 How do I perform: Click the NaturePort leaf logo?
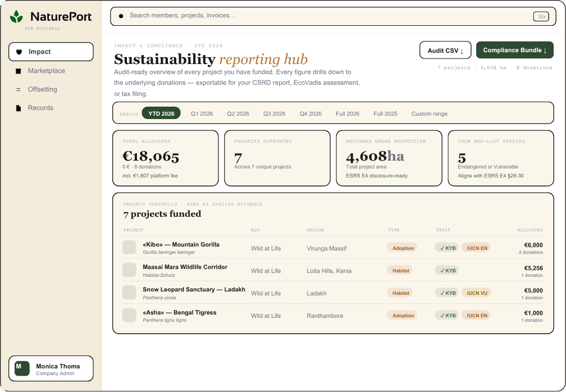(16, 17)
